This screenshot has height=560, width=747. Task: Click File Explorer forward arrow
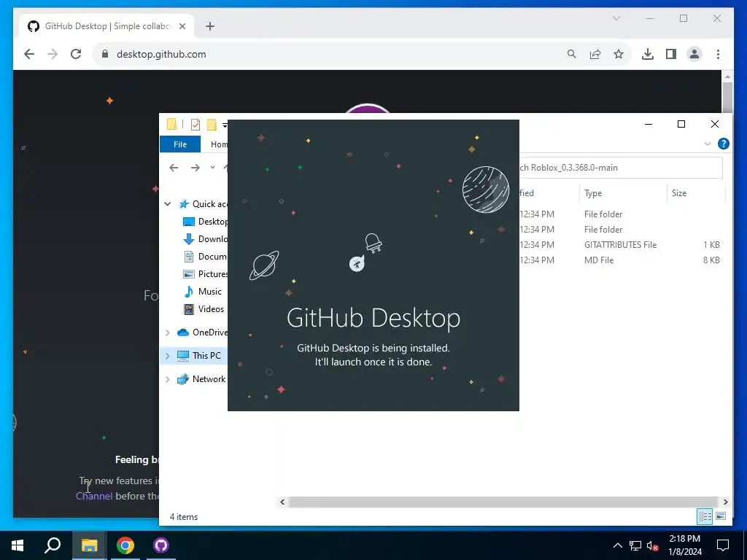click(195, 168)
